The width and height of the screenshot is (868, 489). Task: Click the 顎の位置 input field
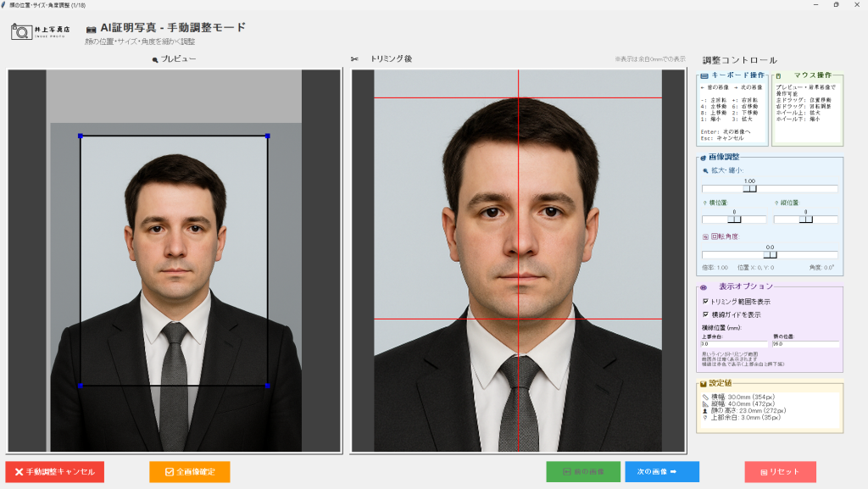pyautogui.click(x=805, y=344)
